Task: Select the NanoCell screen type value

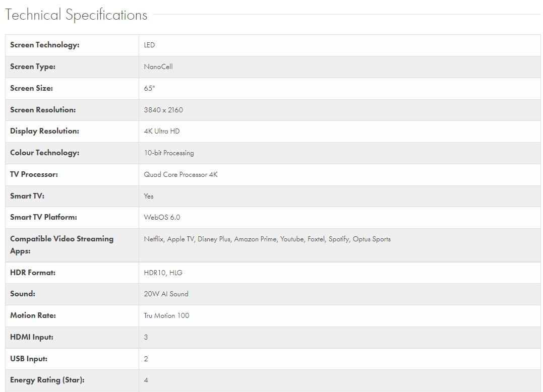Action: coord(158,67)
